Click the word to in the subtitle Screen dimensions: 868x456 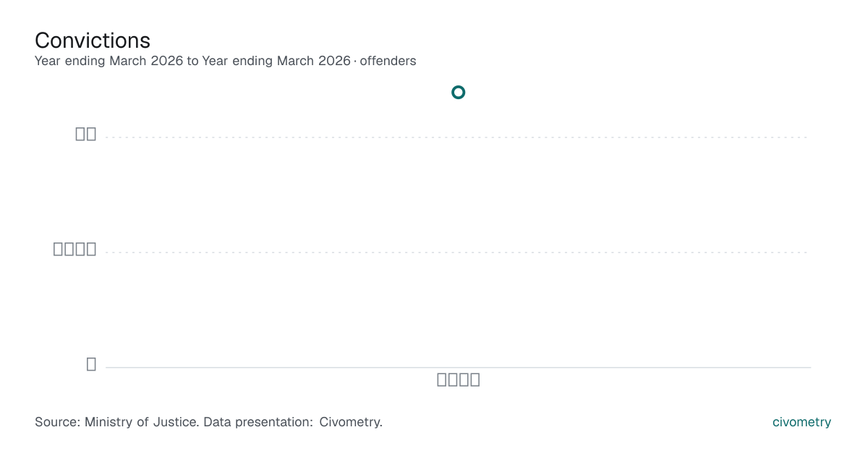192,61
